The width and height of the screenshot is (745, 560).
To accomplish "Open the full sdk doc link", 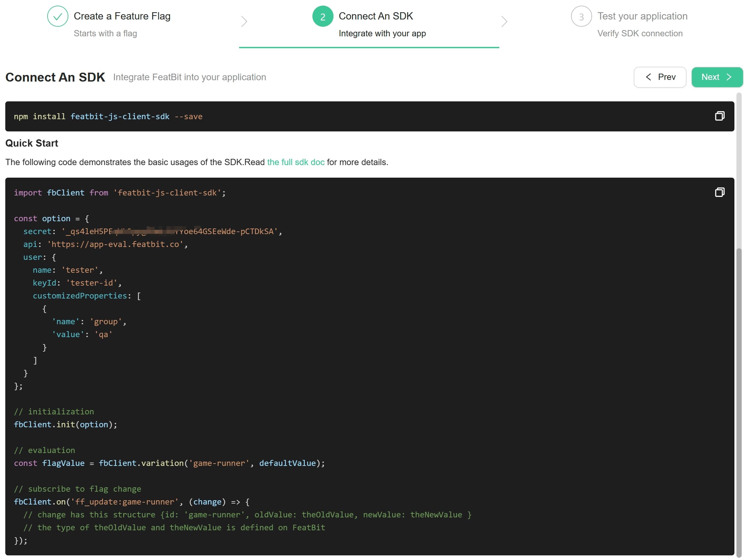I will 295,162.
